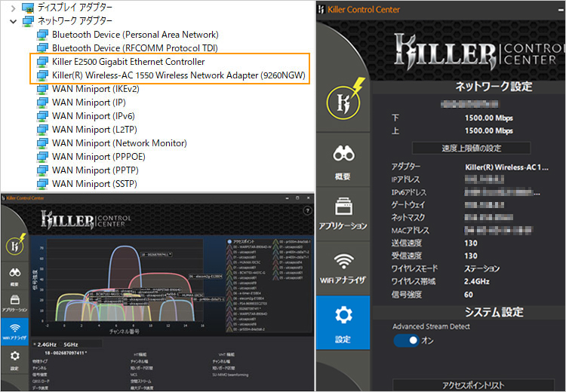Click Killer lightning logo in settings window sidebar

pyautogui.click(x=345, y=100)
